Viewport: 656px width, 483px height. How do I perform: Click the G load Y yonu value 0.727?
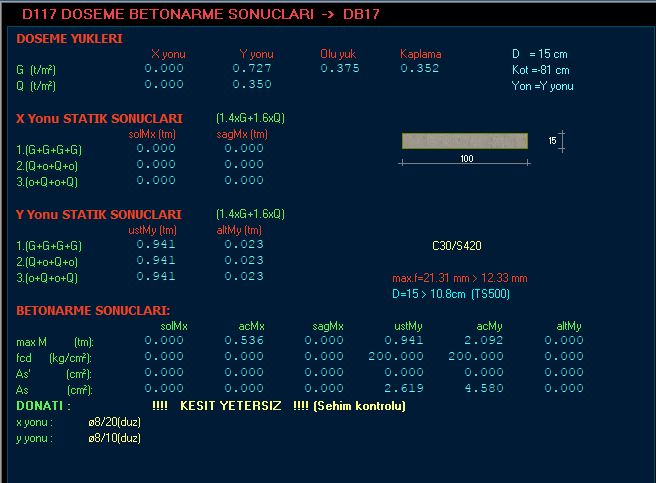click(x=252, y=68)
